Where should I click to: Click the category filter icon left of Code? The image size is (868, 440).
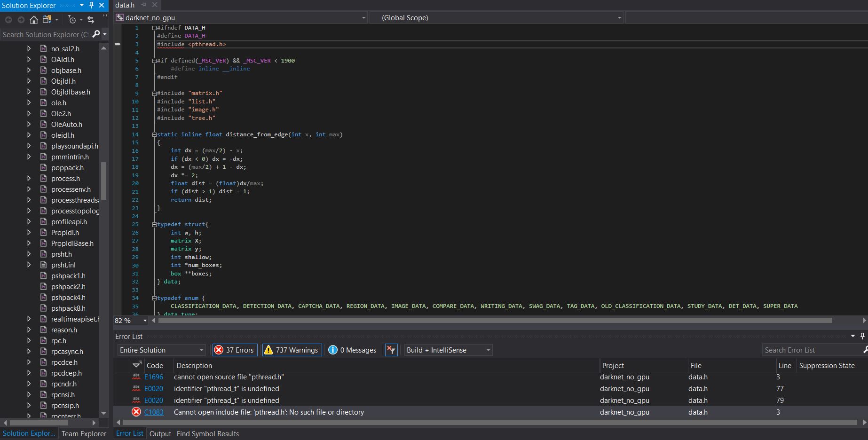[137, 365]
